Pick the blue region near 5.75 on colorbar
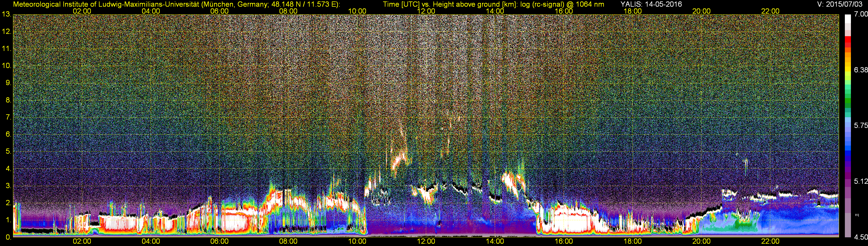Image resolution: width=868 pixels, height=246 pixels. [x=848, y=125]
